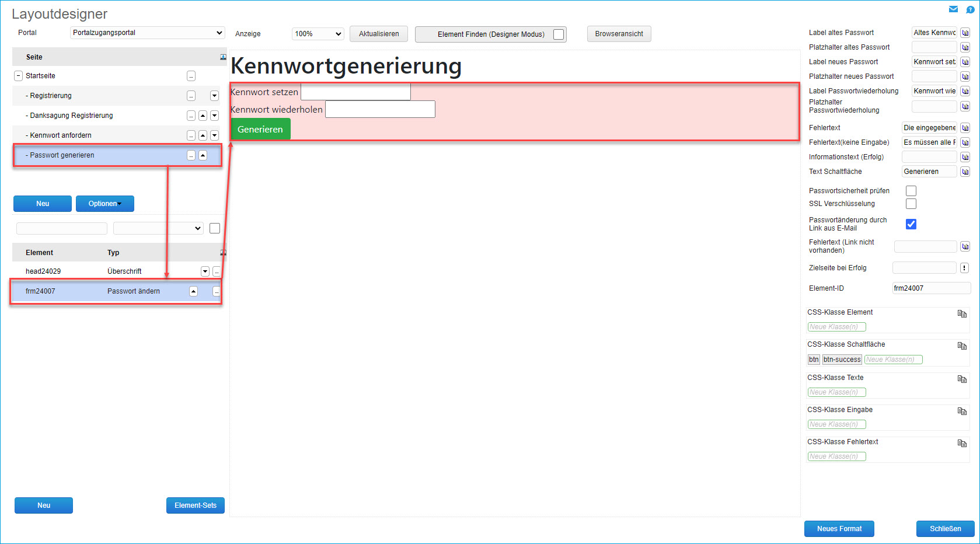Image resolution: width=980 pixels, height=544 pixels.
Task: Enable Passwortsicherheit prüfen checkbox
Action: pos(911,191)
